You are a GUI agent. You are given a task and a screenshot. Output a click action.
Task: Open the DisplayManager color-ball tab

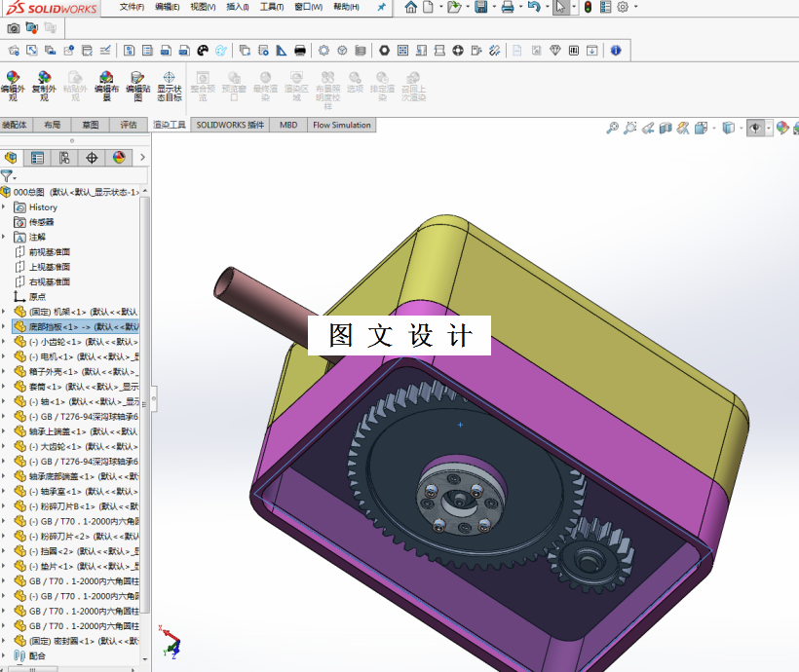(x=119, y=158)
